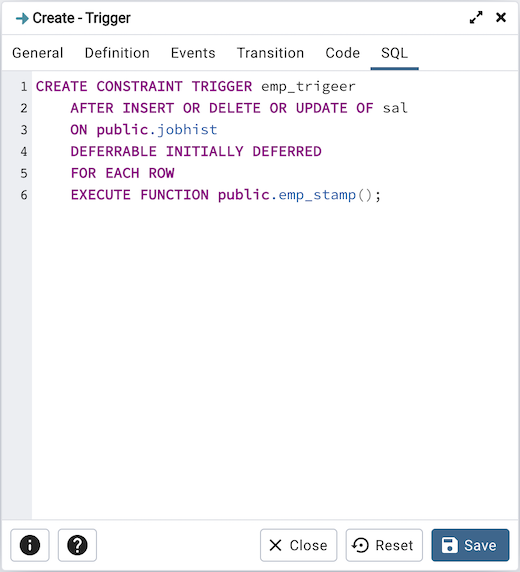Screen dimensions: 520x572
Task: Select the Transition tab
Action: point(270,53)
